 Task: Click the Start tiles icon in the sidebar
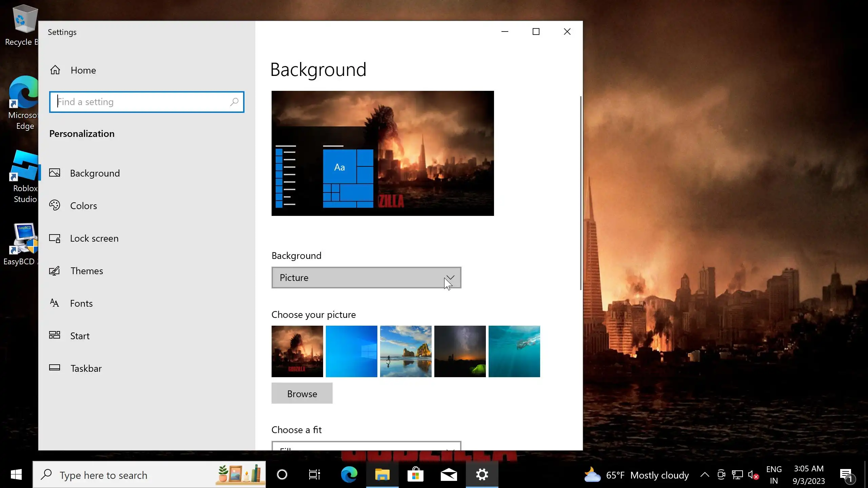pyautogui.click(x=55, y=335)
